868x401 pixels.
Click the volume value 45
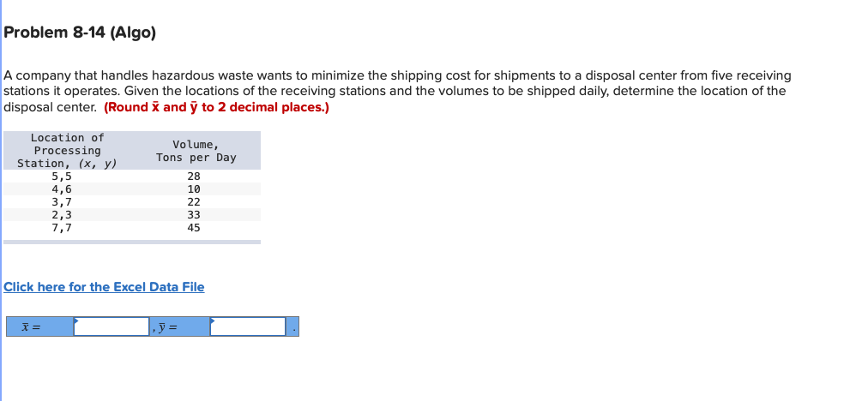[194, 228]
